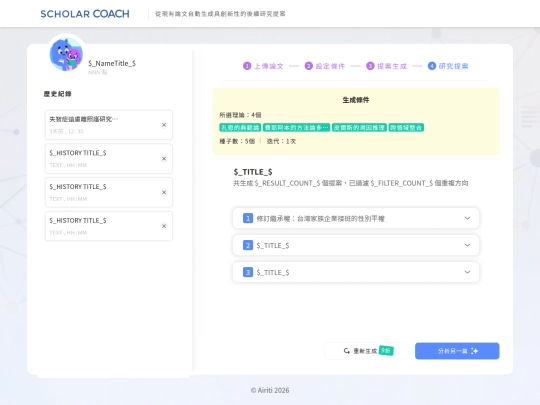Image resolution: width=540 pixels, height=405 pixels.
Task: Expand proposal 2 chevron
Action: (467, 245)
